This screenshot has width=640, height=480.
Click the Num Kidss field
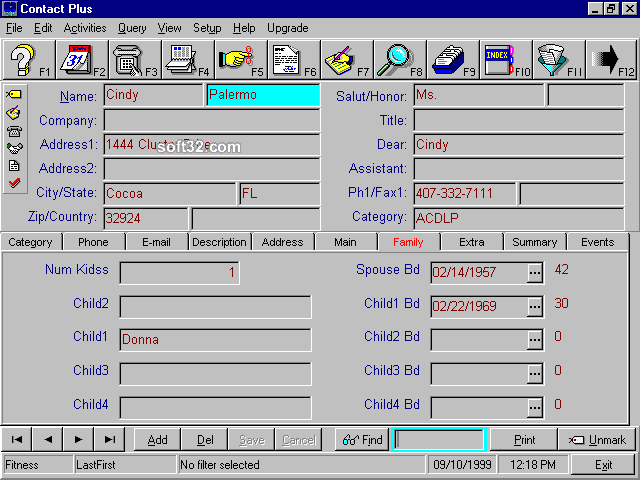[x=180, y=273]
